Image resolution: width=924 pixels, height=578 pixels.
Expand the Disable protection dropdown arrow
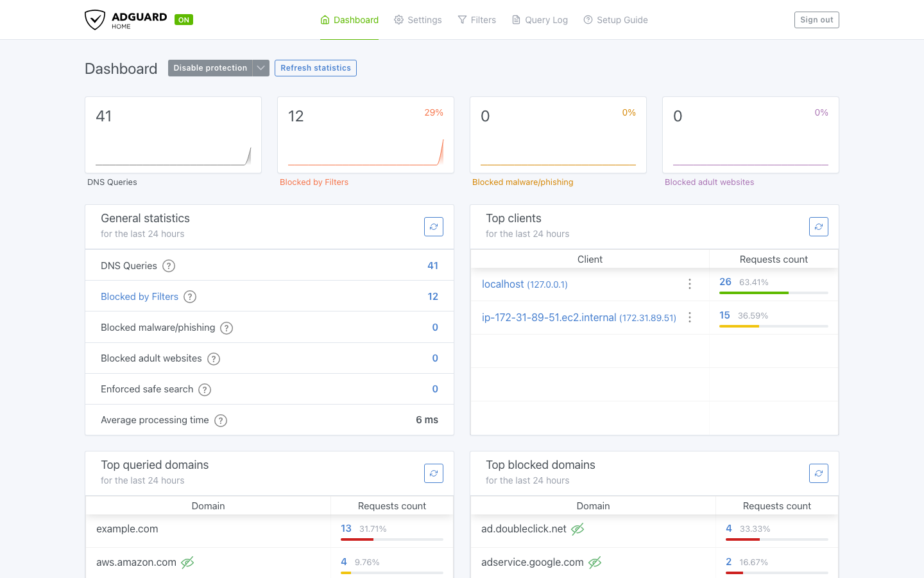tap(261, 68)
